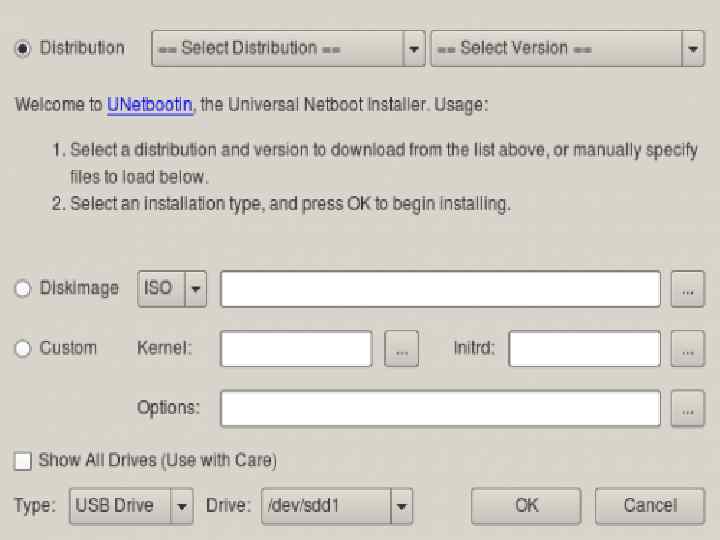Select the Distribution radio button
The image size is (720, 540).
pos(22,48)
